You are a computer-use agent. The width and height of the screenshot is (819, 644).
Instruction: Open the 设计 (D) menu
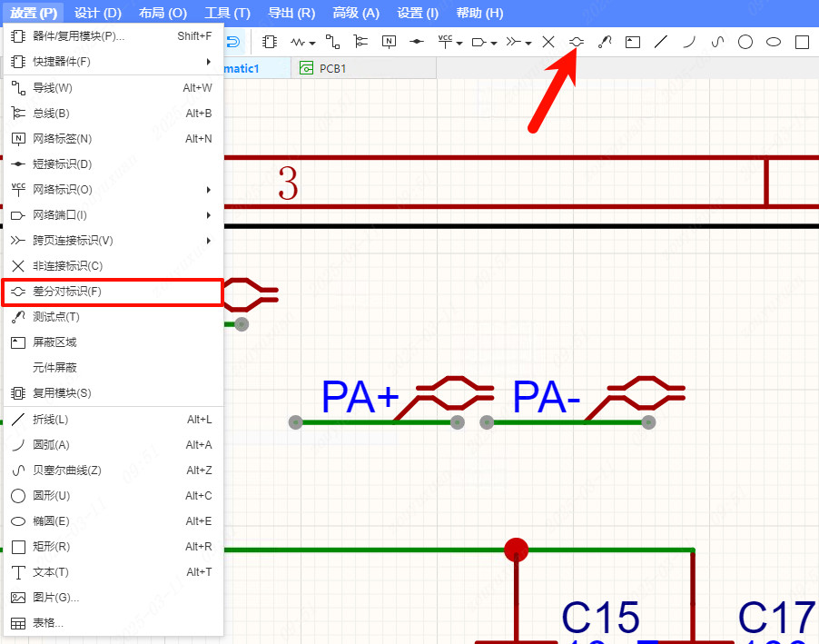coord(98,13)
